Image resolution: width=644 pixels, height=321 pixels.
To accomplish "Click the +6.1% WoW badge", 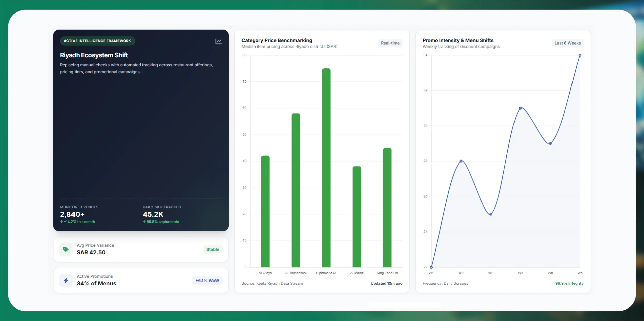I will coord(207,280).
